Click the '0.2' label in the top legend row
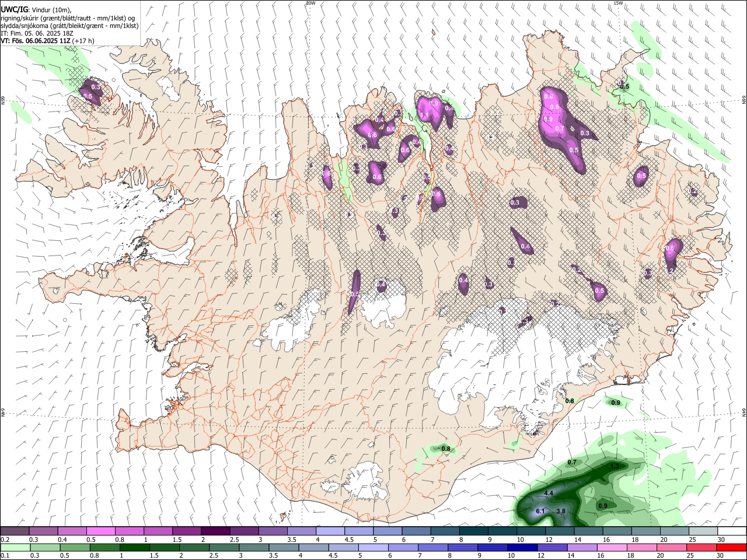747x560 pixels. 6,540
